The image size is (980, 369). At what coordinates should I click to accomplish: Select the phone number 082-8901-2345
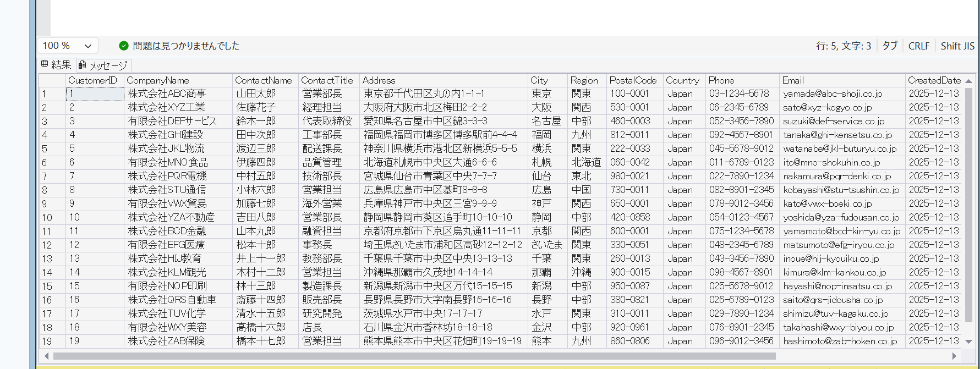[x=742, y=190]
